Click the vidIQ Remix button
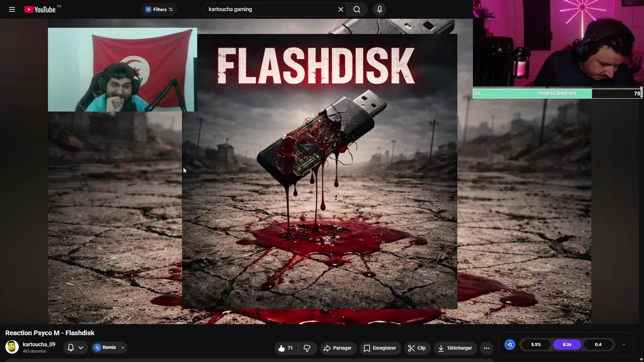The width and height of the screenshot is (644, 362). (x=105, y=347)
